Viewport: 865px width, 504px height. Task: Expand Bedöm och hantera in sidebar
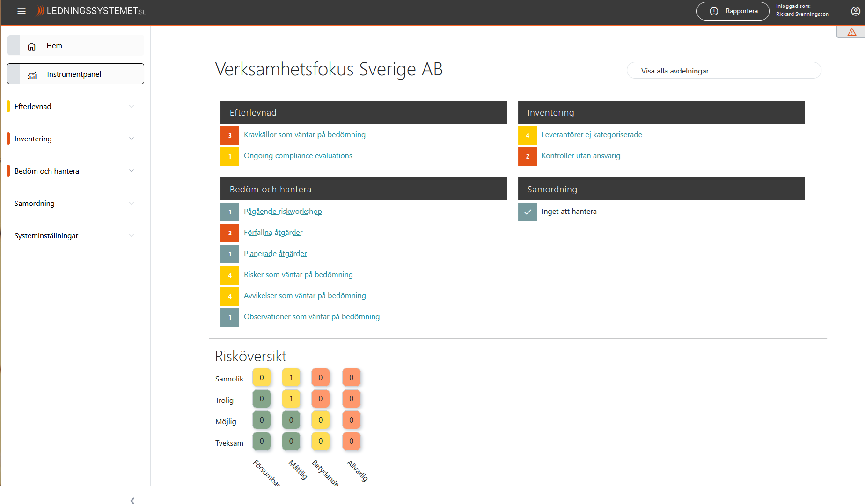132,171
